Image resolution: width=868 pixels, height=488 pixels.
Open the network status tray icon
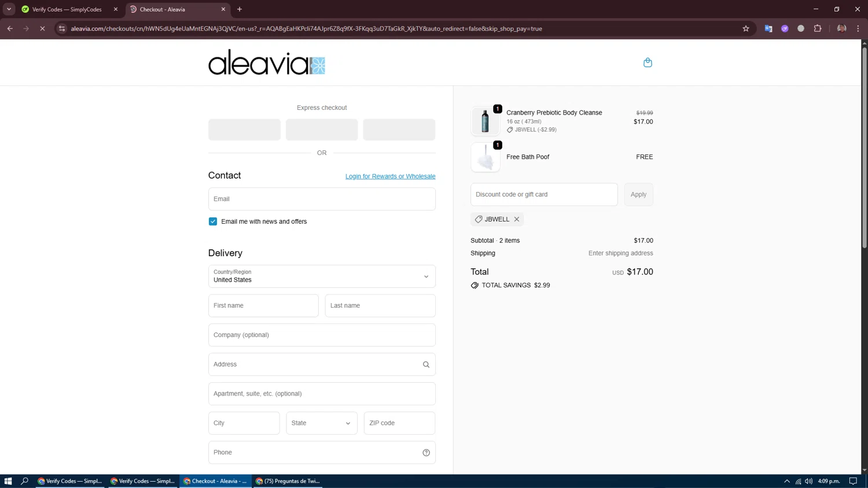(x=798, y=481)
